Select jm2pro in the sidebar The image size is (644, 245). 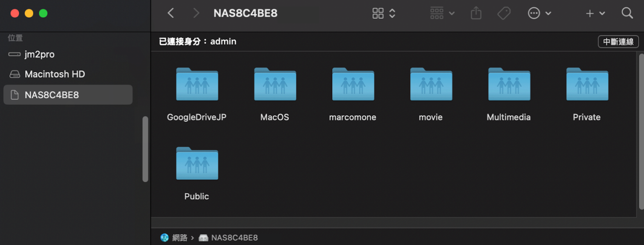point(39,54)
